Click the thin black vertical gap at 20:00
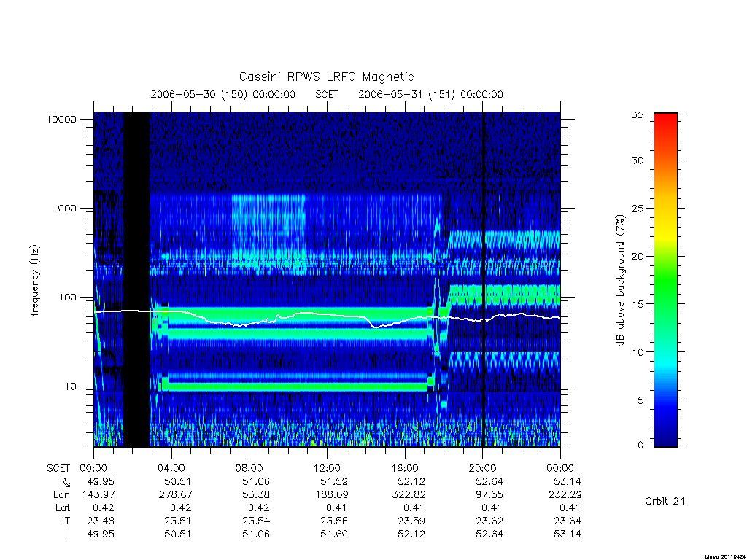The height and width of the screenshot is (560, 747). 483,279
